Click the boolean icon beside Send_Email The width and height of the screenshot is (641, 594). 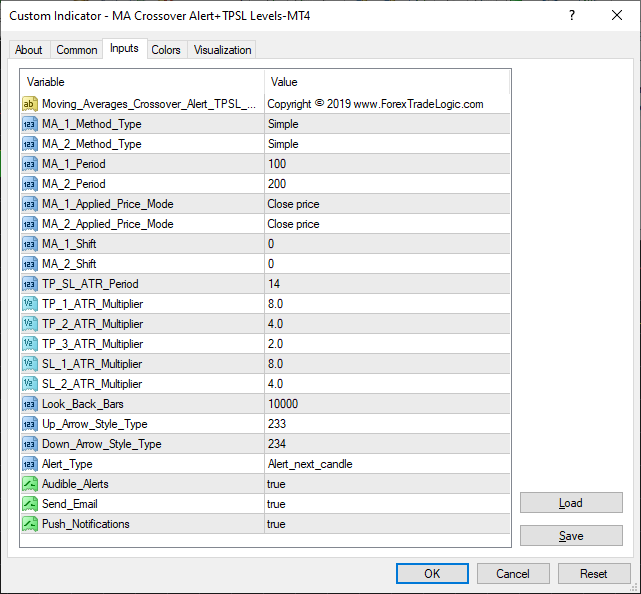tap(30, 504)
